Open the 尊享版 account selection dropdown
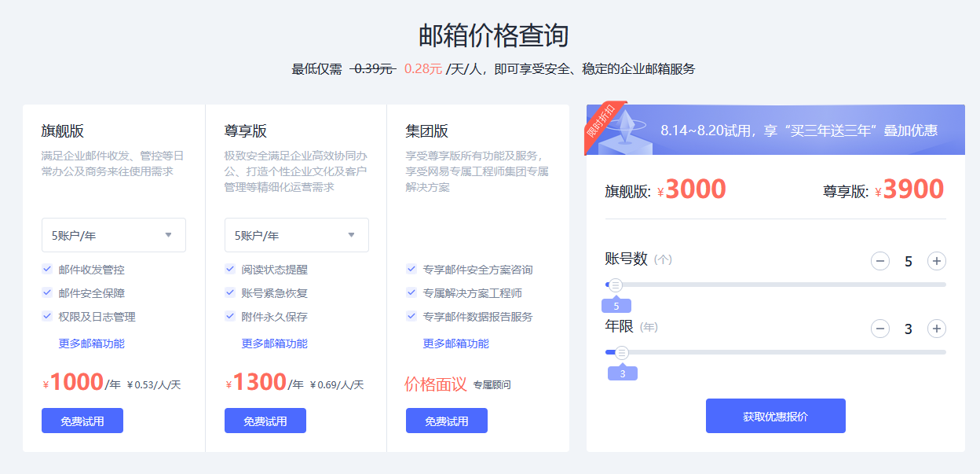The width and height of the screenshot is (980, 474). (x=296, y=234)
